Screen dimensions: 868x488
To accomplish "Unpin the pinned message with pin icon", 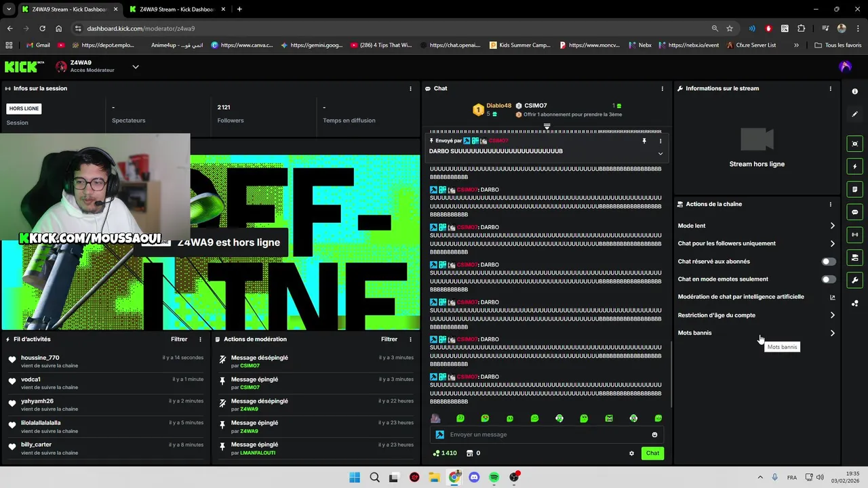I will 644,141.
